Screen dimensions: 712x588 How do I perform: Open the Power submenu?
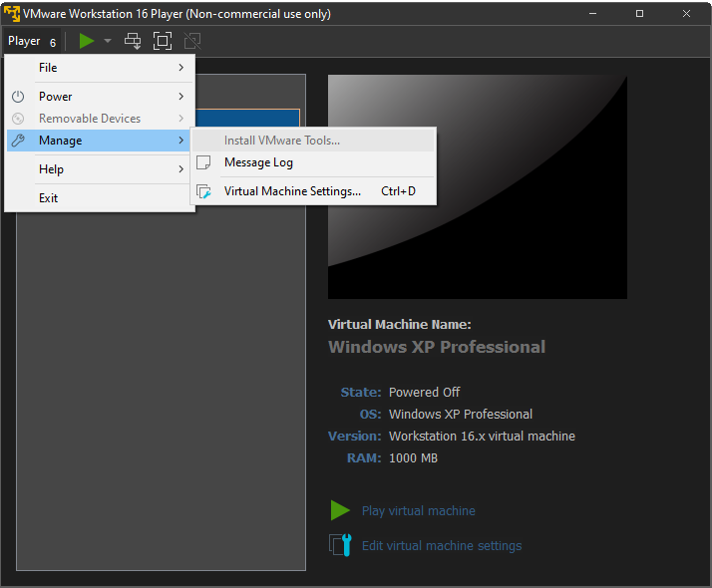100,97
